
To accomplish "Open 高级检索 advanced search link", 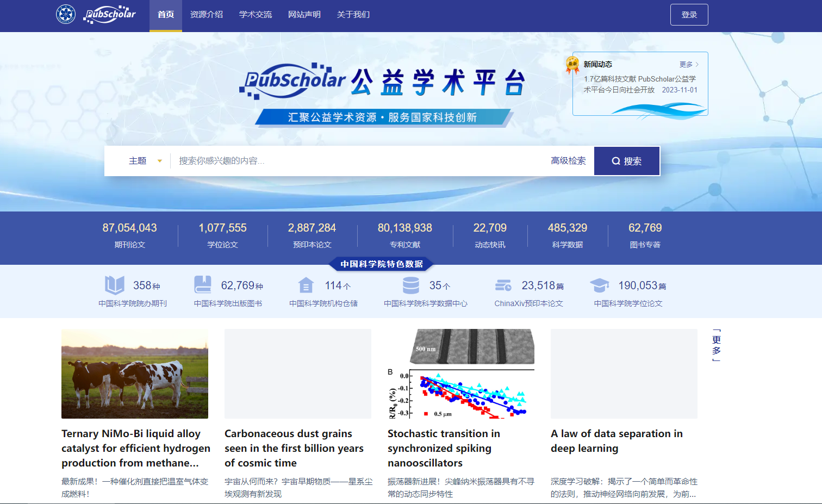I will coord(568,161).
